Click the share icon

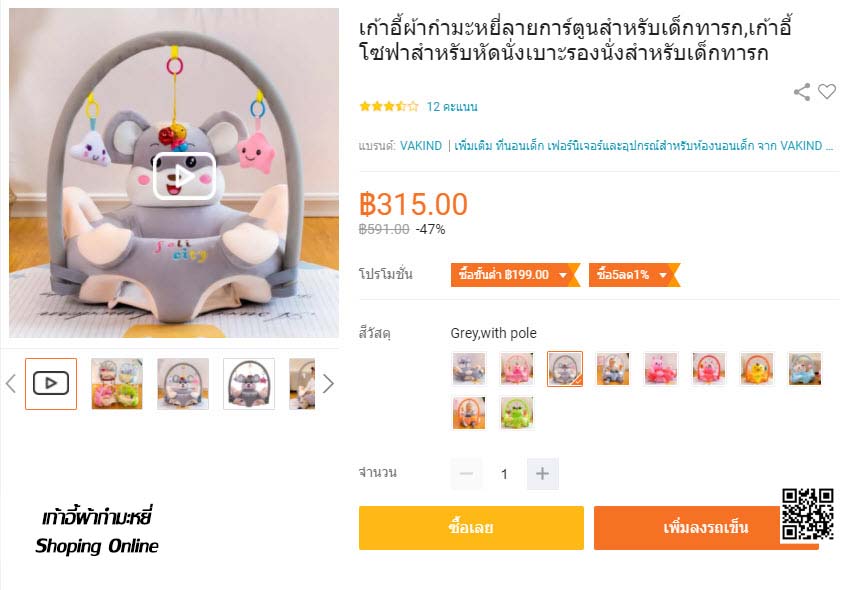(802, 92)
